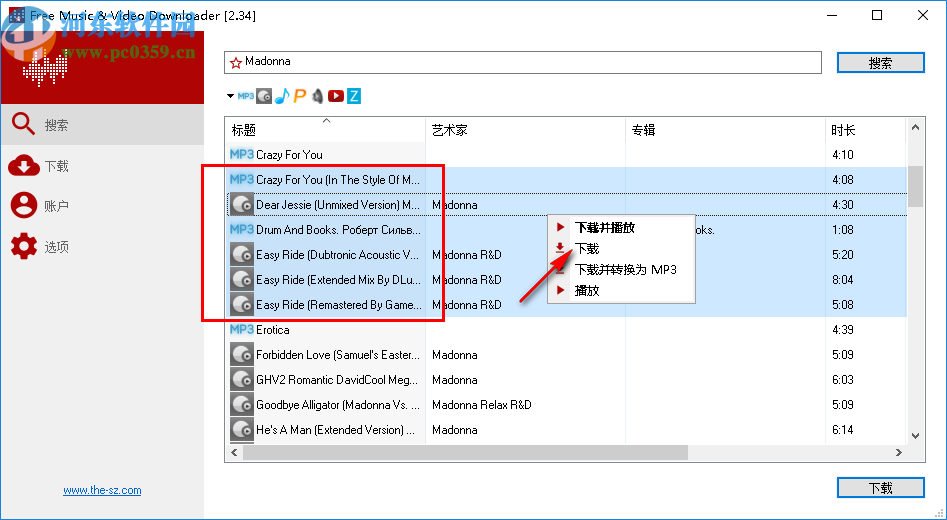
Task: Select the row titled Crazy For You
Action: pyautogui.click(x=567, y=155)
